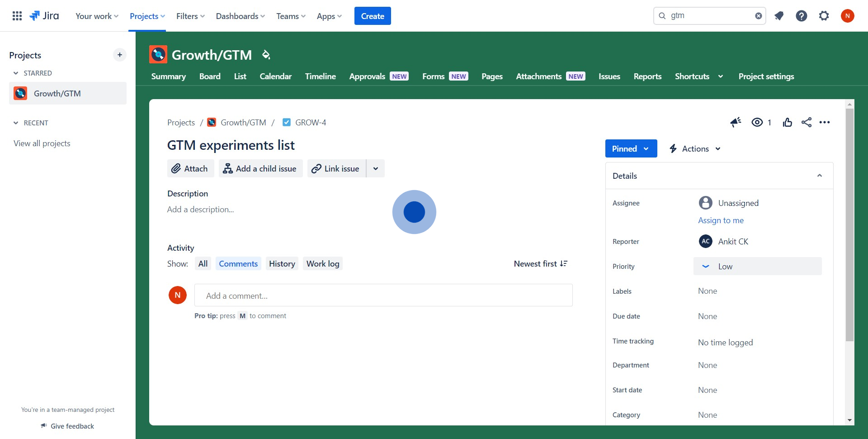Open the dropdown arrow next to Link issue
The image size is (868, 439).
(376, 168)
